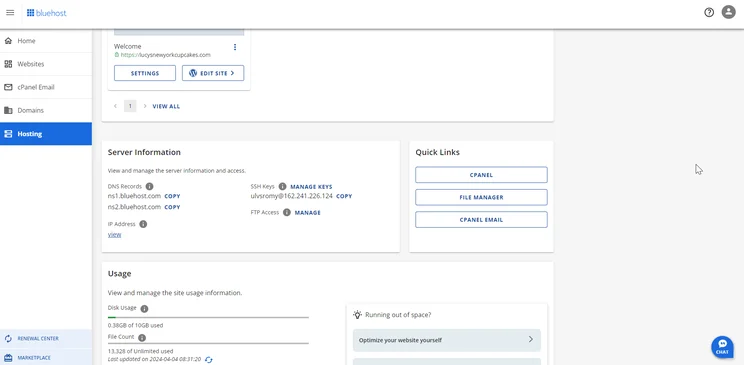Click the Websites grid icon in sidebar
This screenshot has width=744, height=365.
click(8, 64)
